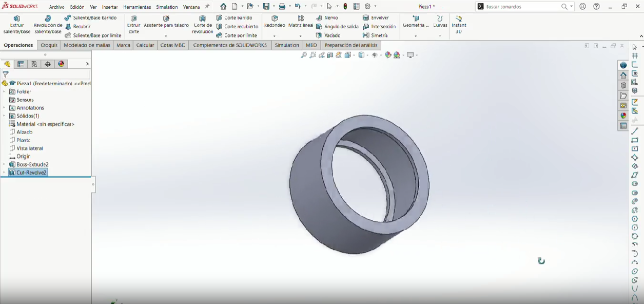Select Origin in feature tree
The width and height of the screenshot is (644, 304).
click(x=20, y=156)
